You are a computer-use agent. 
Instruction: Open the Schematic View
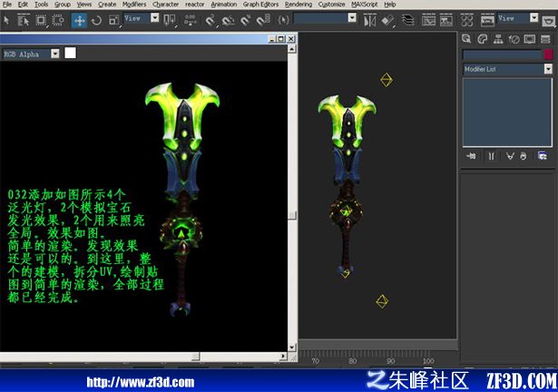pyautogui.click(x=446, y=20)
